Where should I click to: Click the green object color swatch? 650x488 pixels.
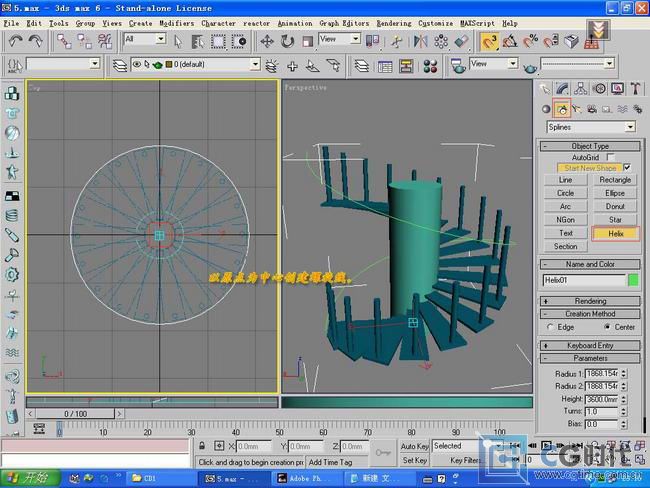pos(633,280)
